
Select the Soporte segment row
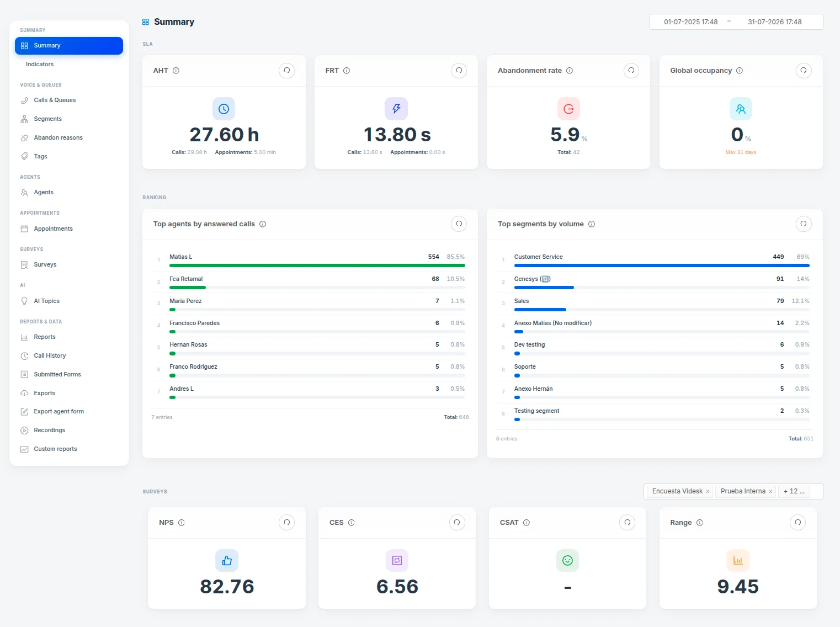pos(655,370)
